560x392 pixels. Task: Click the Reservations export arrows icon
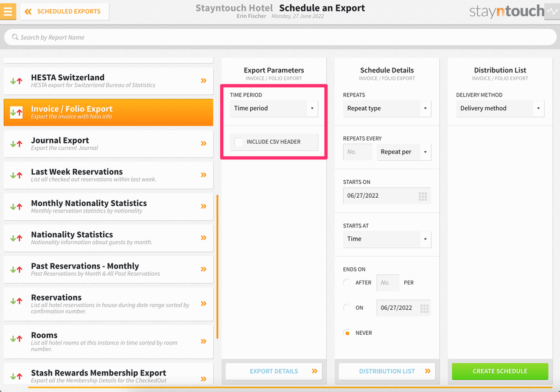coord(16,301)
